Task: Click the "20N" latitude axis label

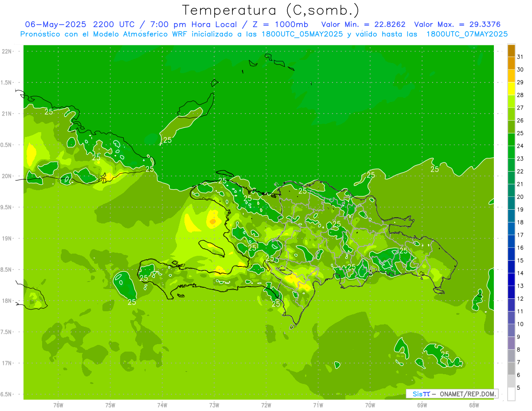Action: (x=7, y=176)
